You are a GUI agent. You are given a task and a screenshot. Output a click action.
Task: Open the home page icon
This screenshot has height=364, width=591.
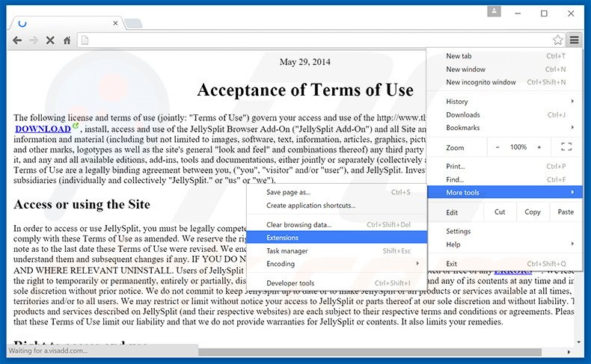[x=67, y=40]
